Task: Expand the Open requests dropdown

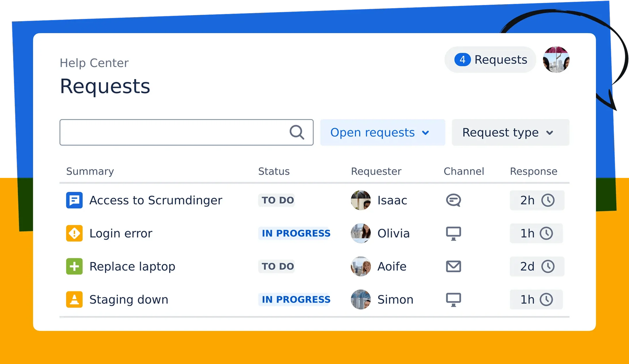Action: (x=382, y=132)
